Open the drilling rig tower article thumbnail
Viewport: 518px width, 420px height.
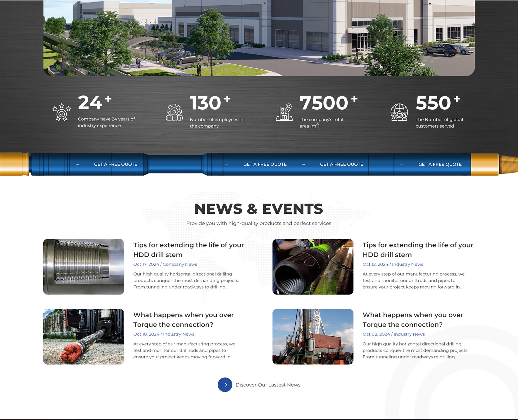point(313,337)
